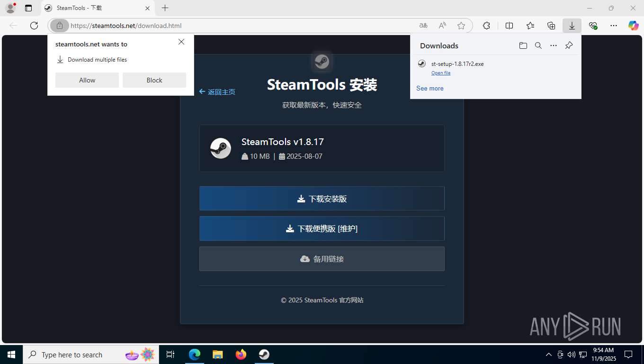644x364 pixels.
Task: Open the tab actions menu icon
Action: 28,8
